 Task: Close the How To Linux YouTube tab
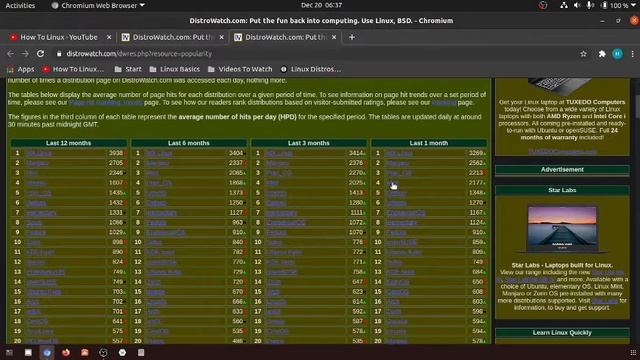[x=109, y=37]
